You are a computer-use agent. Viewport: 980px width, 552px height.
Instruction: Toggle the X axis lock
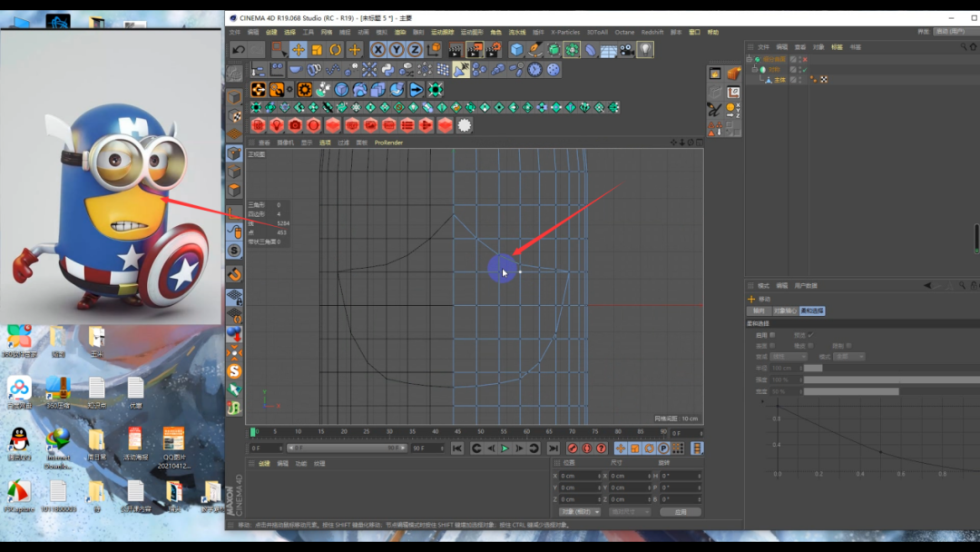point(378,49)
